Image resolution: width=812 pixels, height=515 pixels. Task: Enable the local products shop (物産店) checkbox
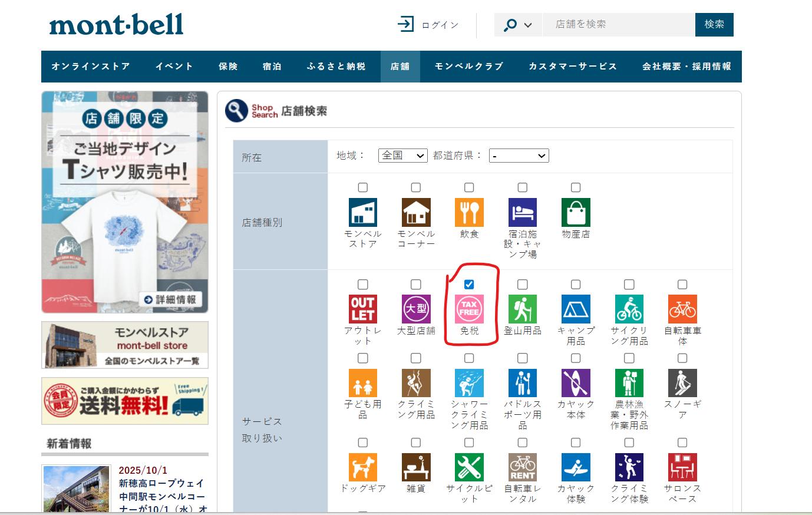(576, 187)
